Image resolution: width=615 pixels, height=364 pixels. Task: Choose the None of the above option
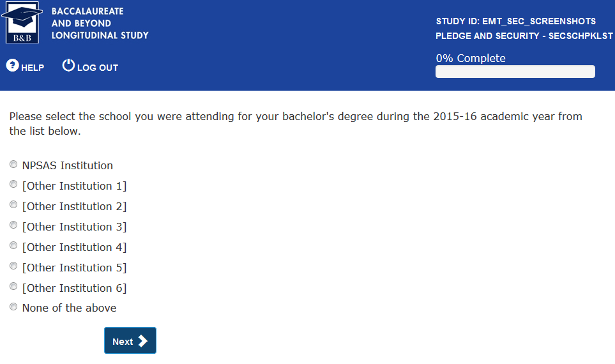click(13, 307)
